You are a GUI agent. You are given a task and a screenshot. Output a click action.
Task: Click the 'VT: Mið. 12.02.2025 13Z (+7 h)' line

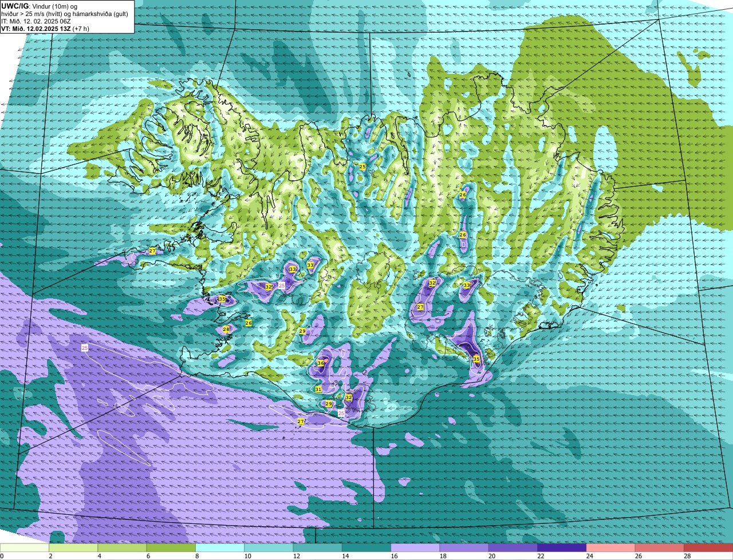pos(45,29)
